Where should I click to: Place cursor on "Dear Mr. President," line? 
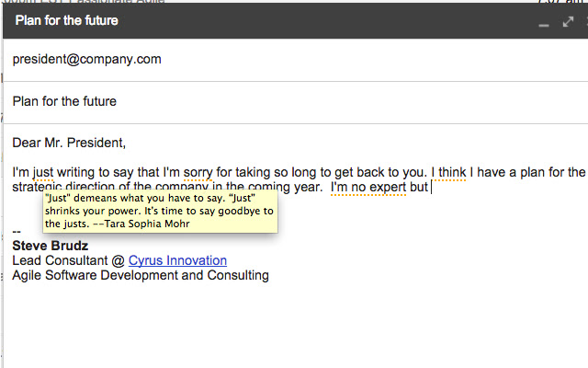point(69,143)
